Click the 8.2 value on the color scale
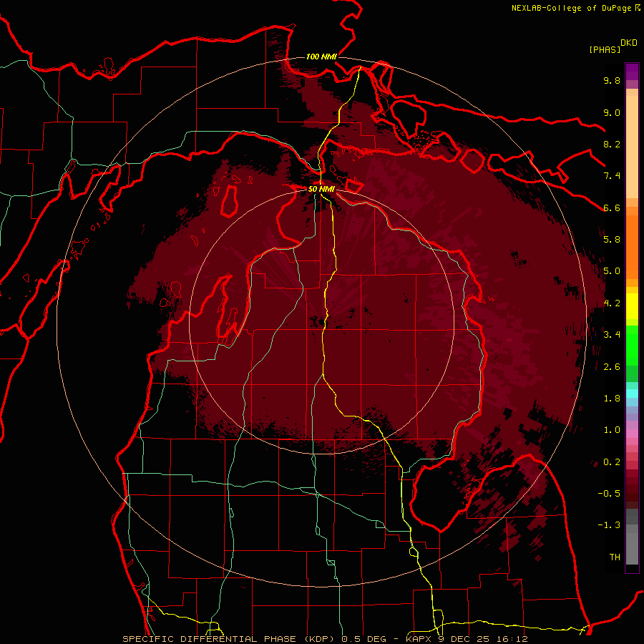Screen dimensions: 644x644 (612, 144)
